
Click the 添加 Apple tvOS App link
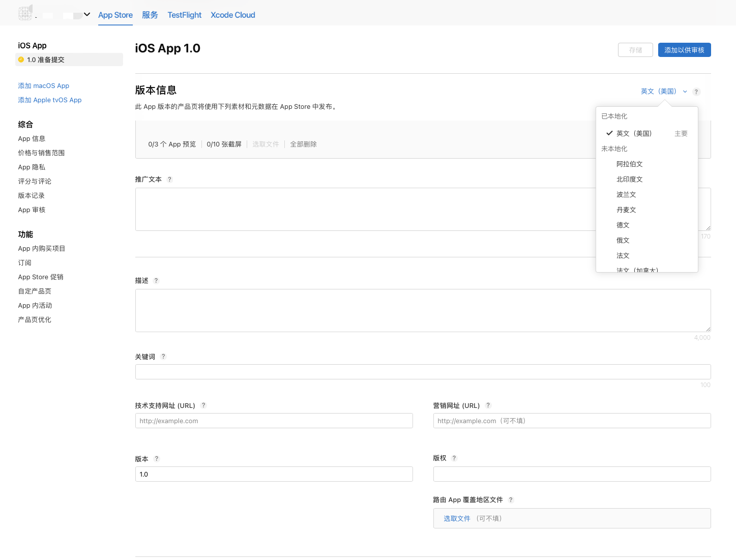click(x=50, y=100)
